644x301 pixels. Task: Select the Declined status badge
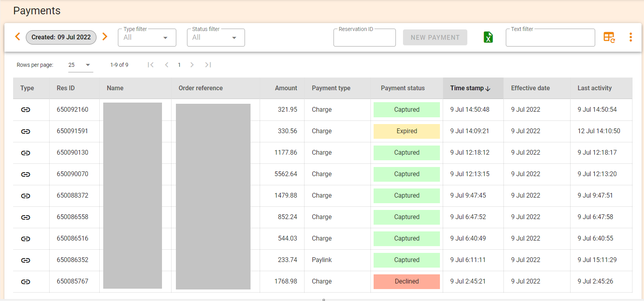point(407,282)
